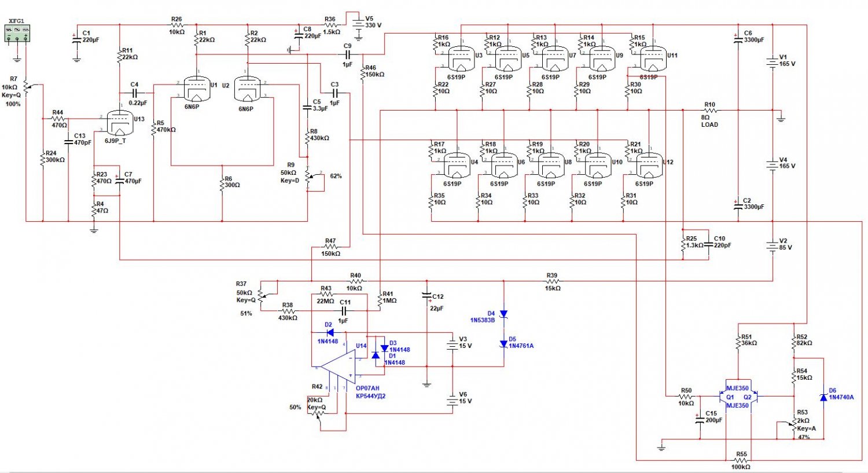Click the Key=D label under R9
The image size is (868, 473).
(x=290, y=181)
